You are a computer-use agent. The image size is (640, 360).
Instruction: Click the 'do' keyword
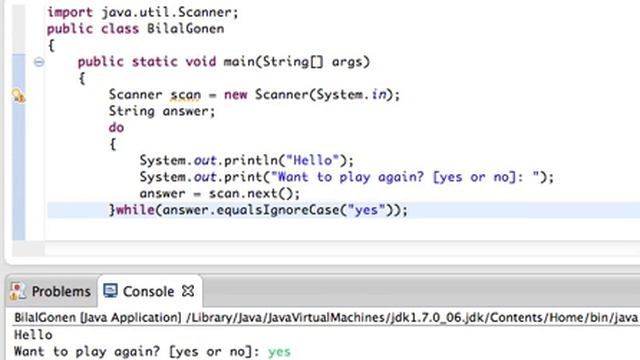116,128
